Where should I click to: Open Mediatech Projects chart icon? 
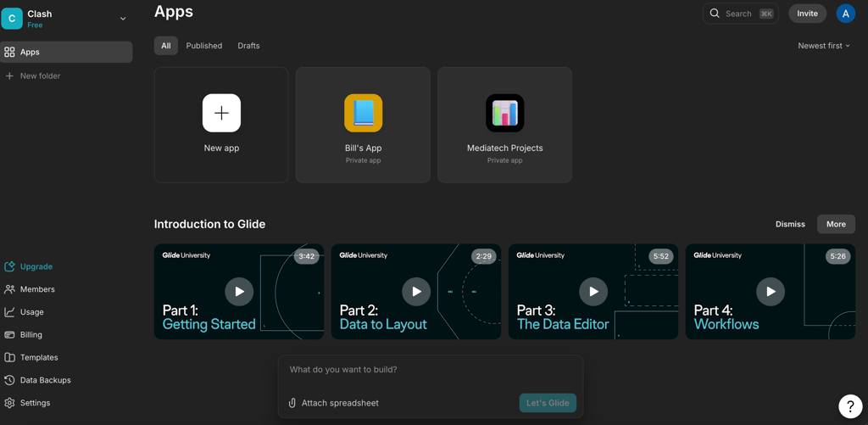click(x=505, y=113)
